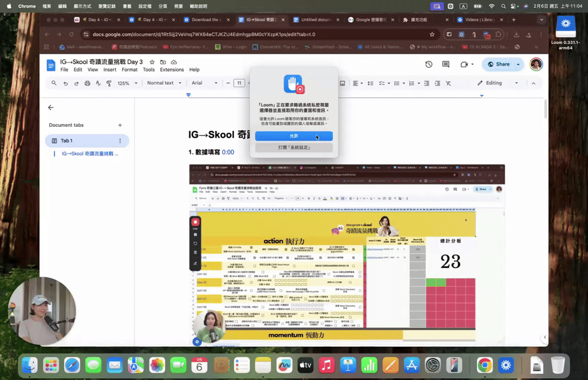This screenshot has width=588, height=380.
Task: Open the text alignment dropdown
Action: (358, 83)
